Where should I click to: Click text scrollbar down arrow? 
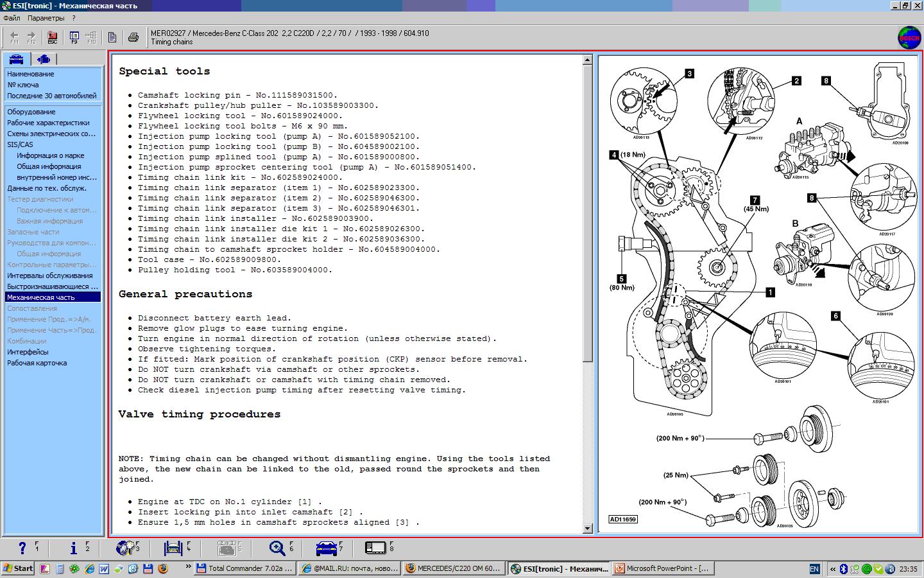(587, 529)
